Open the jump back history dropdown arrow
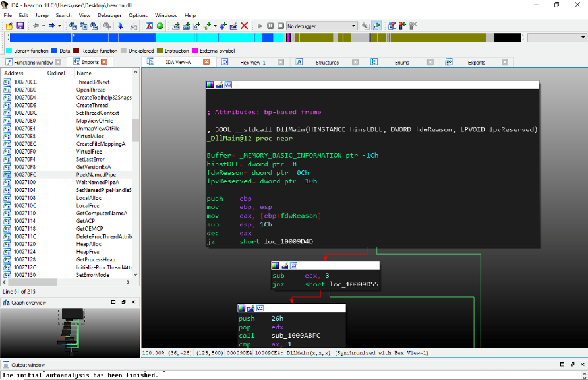The height and width of the screenshot is (380, 588). coord(43,26)
